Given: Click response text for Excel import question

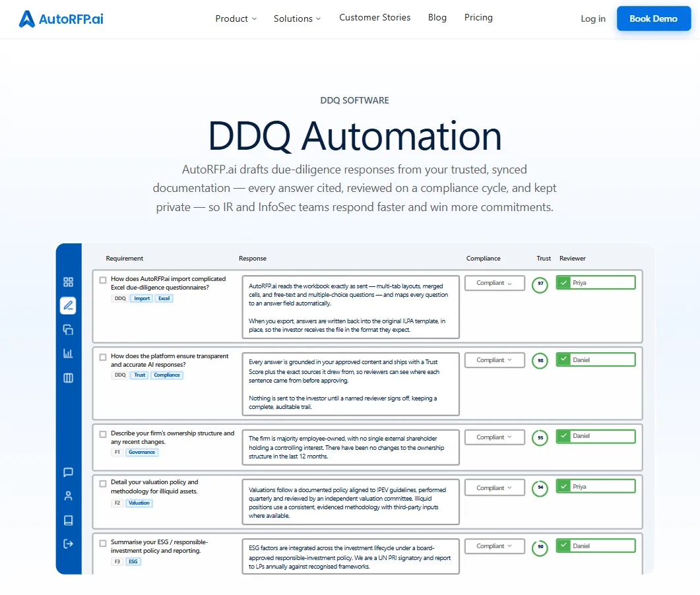Looking at the screenshot, I should pyautogui.click(x=350, y=307).
